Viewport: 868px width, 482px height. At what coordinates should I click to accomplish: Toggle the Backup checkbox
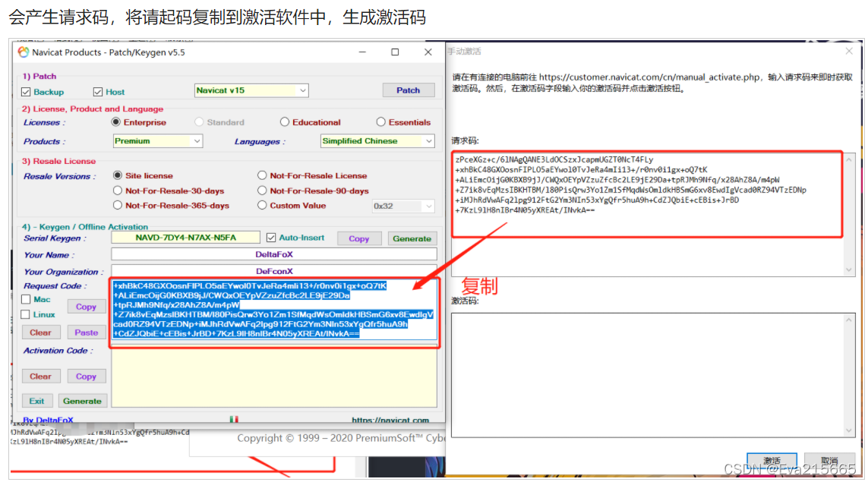click(x=26, y=92)
